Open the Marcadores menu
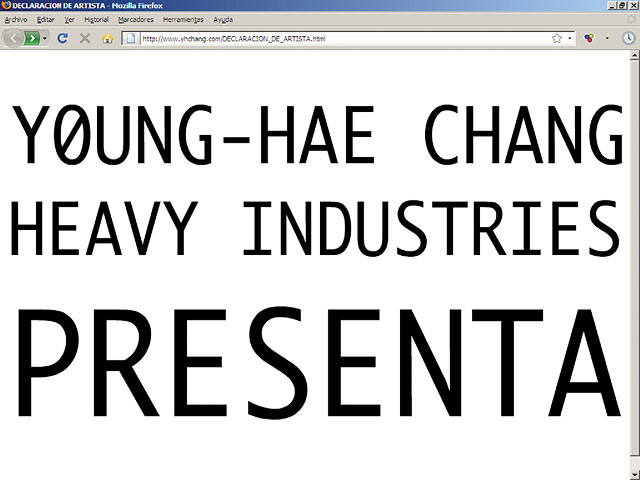Screen dimensions: 640x480 136,20
